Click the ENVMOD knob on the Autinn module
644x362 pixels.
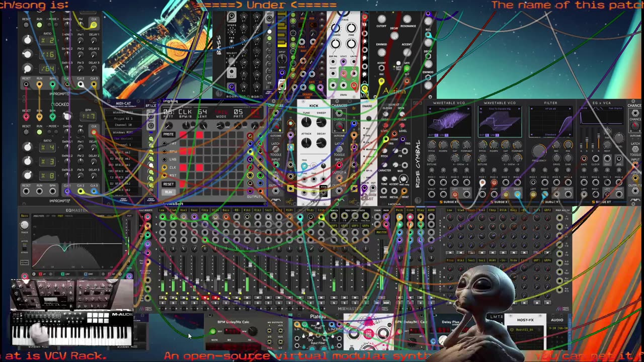tap(381, 53)
